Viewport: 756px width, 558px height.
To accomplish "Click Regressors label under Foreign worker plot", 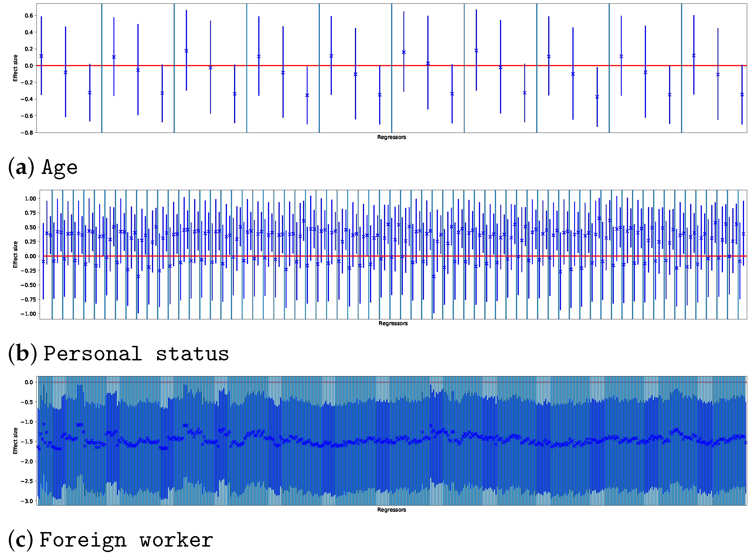I will 391,510.
